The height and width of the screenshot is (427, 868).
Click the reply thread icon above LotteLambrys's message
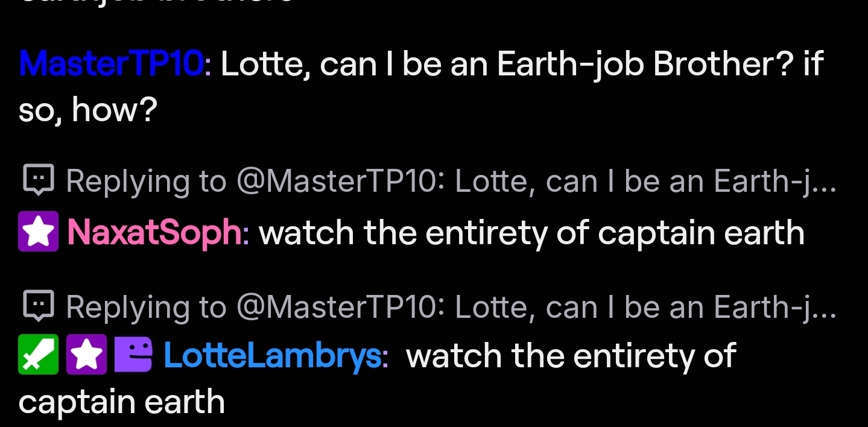(x=39, y=306)
